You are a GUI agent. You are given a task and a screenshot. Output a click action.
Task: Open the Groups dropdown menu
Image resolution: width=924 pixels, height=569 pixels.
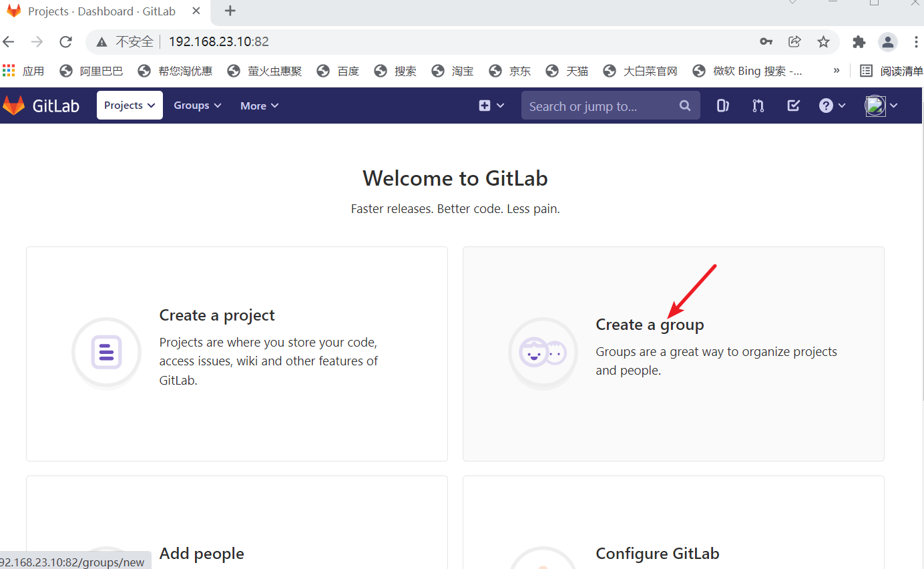coord(197,106)
